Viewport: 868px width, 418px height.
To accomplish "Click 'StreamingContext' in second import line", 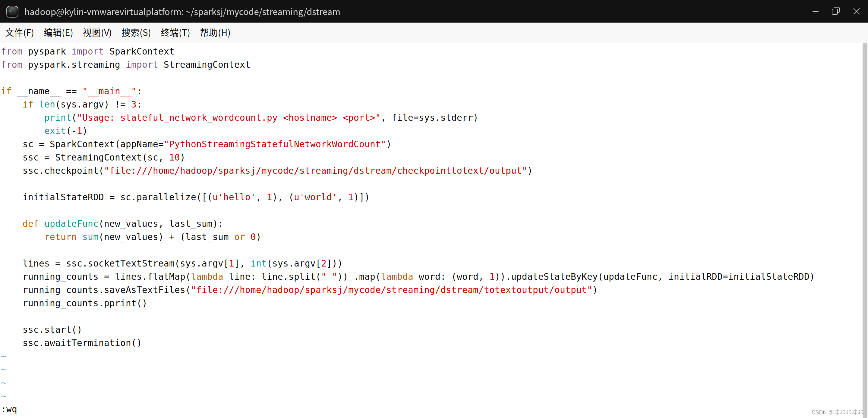I will tap(207, 65).
